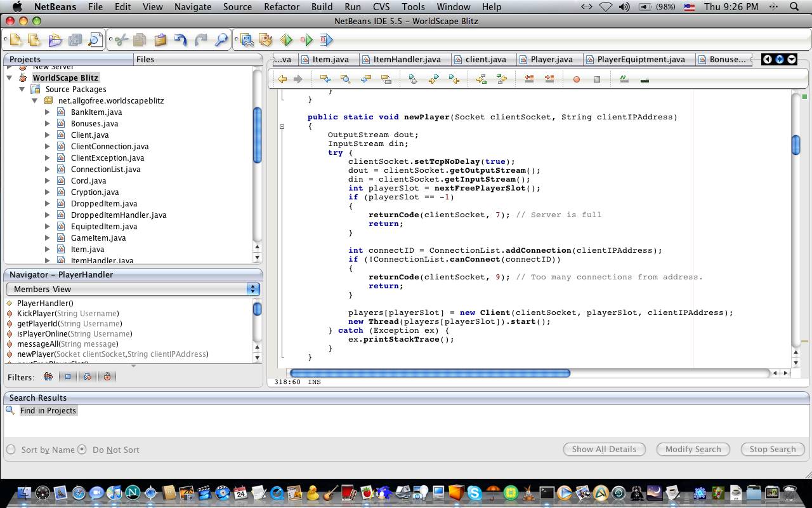Image resolution: width=812 pixels, height=508 pixels.
Task: Expand the GameItem.java node
Action: point(48,237)
